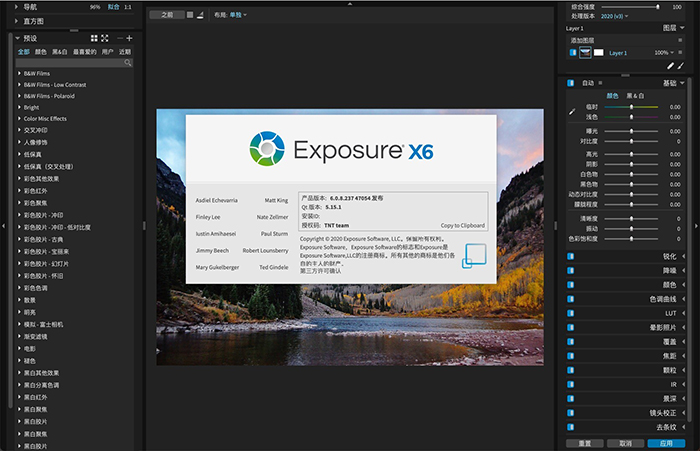Switch presets to grid view icon

click(95, 38)
